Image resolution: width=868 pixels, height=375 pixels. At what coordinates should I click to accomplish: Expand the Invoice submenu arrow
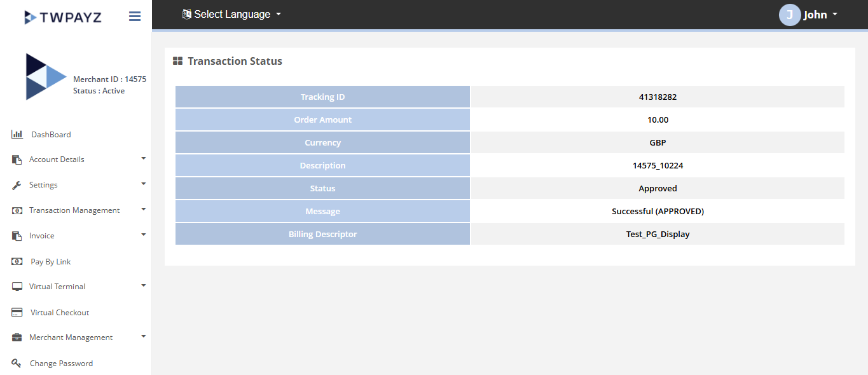(x=144, y=235)
